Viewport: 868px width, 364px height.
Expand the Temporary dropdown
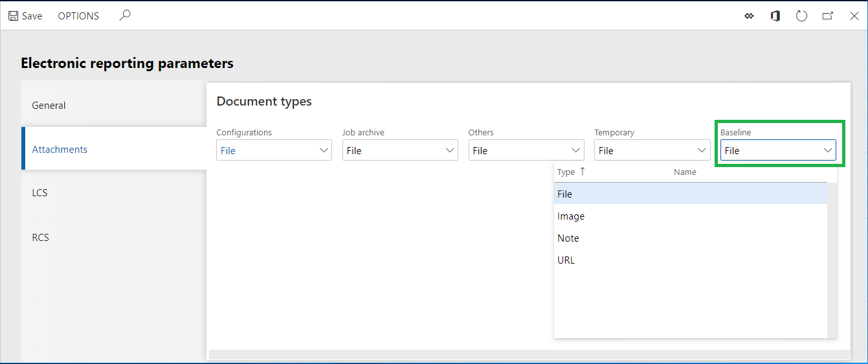(x=702, y=150)
